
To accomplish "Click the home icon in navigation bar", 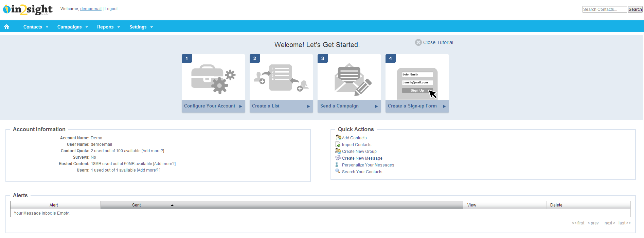I will click(x=6, y=27).
